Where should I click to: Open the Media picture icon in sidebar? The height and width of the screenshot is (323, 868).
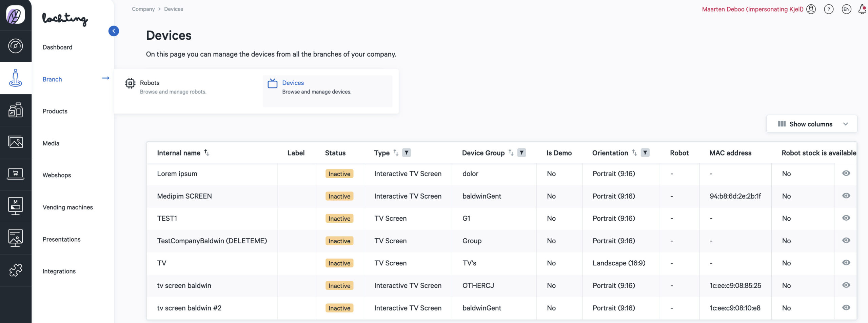pos(16,142)
